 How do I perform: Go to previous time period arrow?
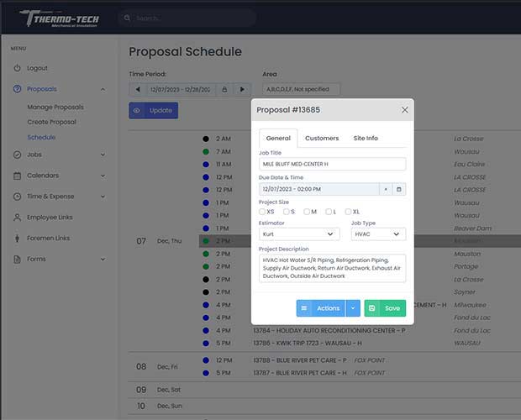138,89
